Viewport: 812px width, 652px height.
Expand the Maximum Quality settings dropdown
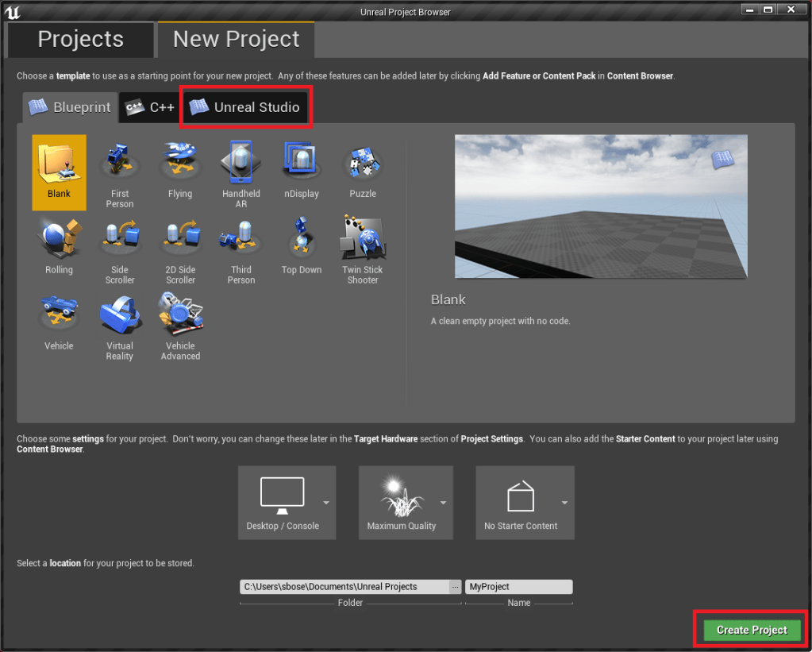point(406,502)
